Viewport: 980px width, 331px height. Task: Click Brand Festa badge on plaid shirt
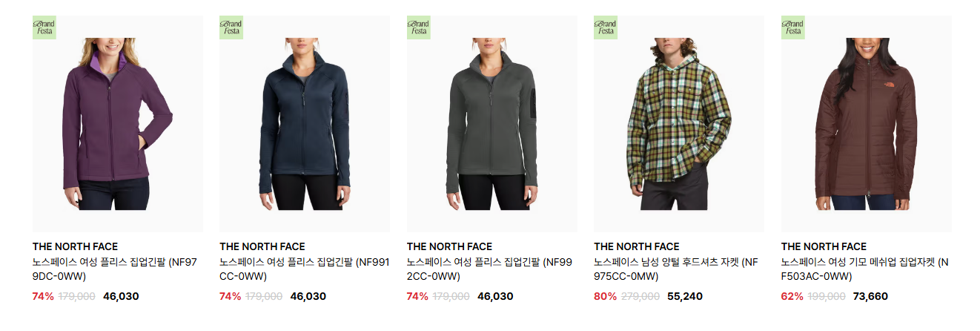[x=606, y=27]
